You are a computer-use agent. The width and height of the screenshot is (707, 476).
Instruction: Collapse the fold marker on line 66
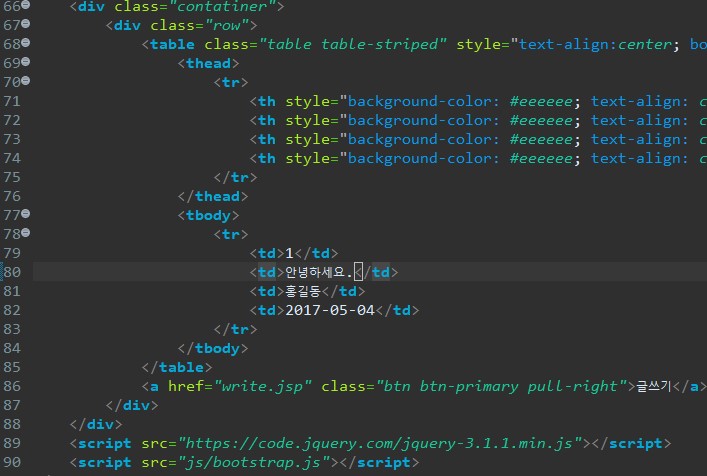coord(26,5)
